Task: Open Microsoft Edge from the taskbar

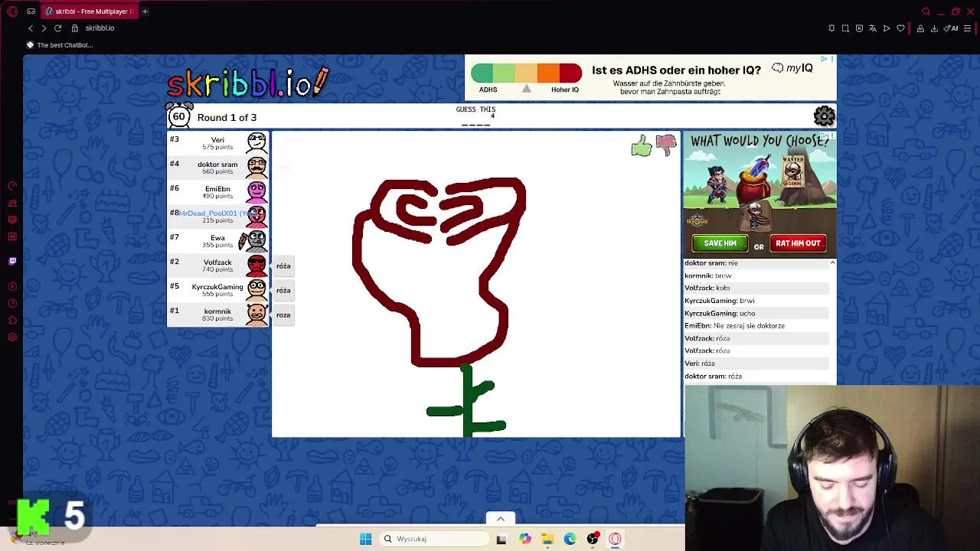Action: pos(570,539)
